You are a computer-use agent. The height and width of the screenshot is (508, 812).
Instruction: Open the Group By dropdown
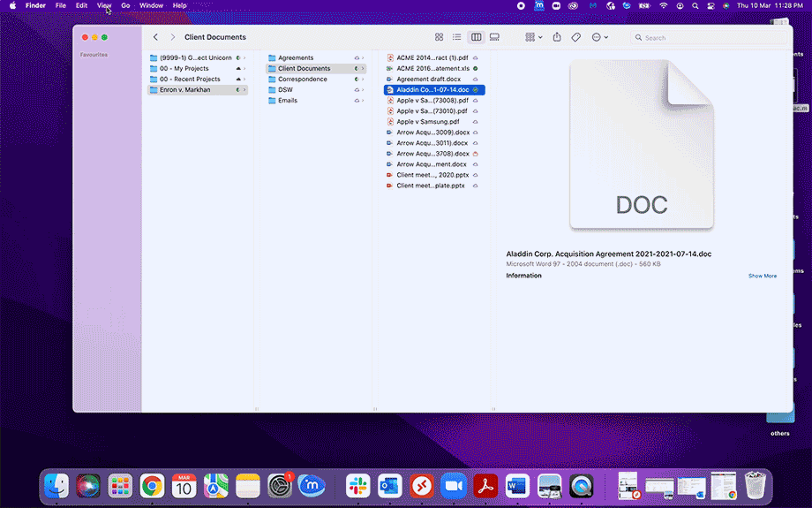533,37
